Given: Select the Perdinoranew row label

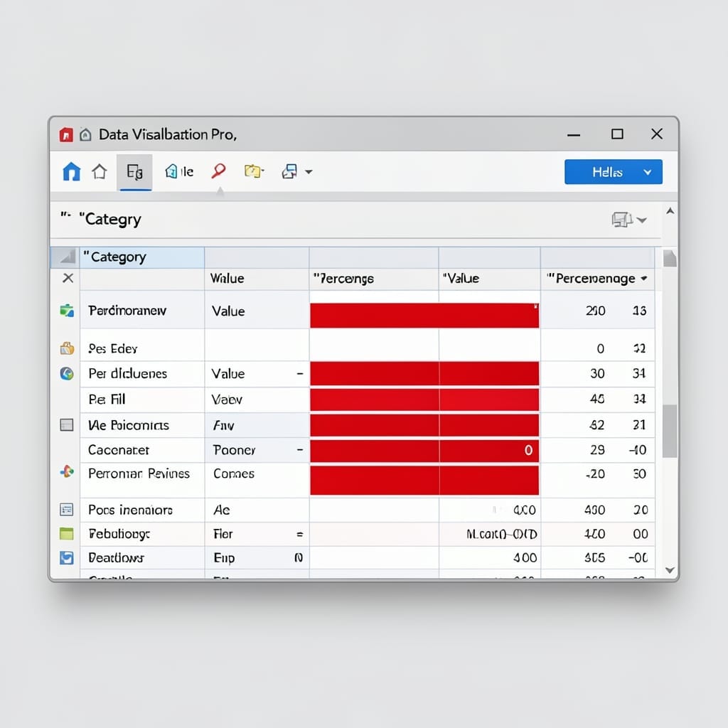Looking at the screenshot, I should pyautogui.click(x=127, y=311).
